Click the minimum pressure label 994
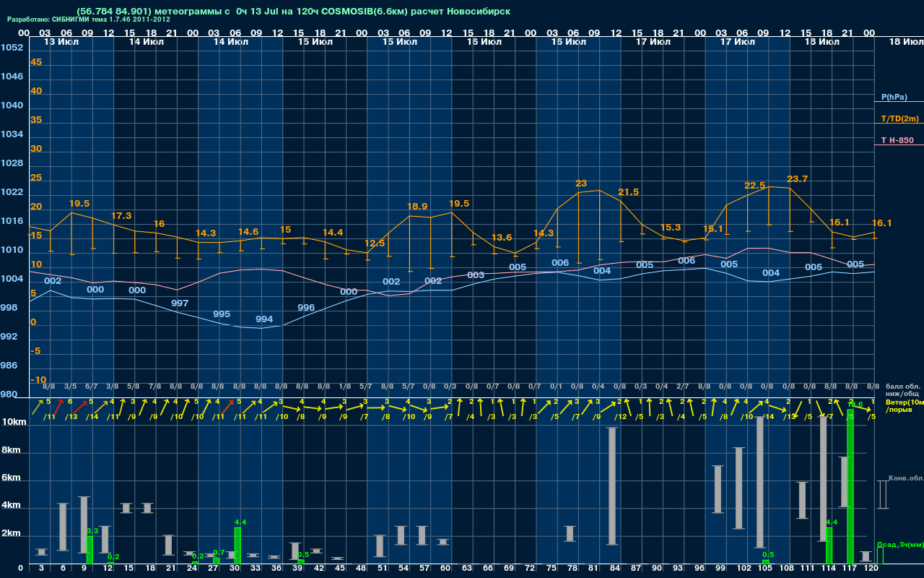Screen dimensions: 924x578 pos(264,319)
